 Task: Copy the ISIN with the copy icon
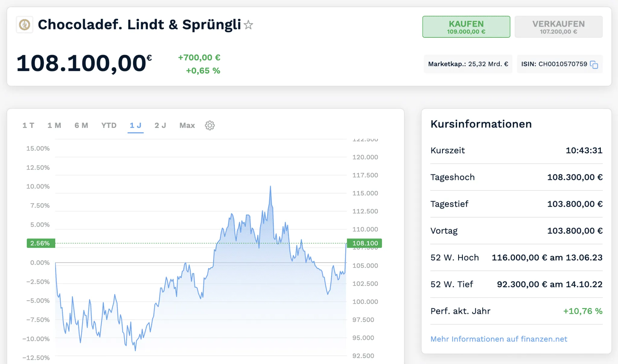pyautogui.click(x=594, y=65)
